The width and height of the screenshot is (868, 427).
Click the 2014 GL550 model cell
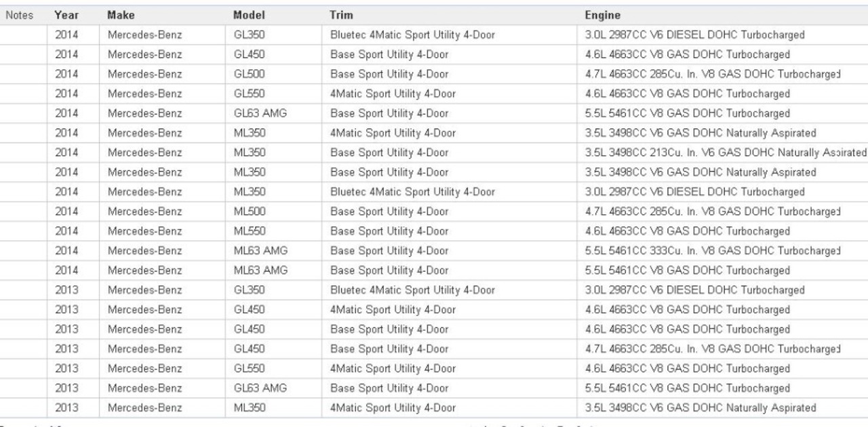[x=248, y=94]
